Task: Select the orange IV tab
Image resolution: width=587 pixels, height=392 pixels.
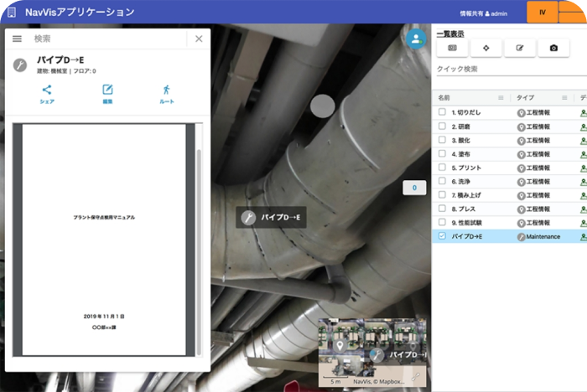Action: tap(543, 13)
